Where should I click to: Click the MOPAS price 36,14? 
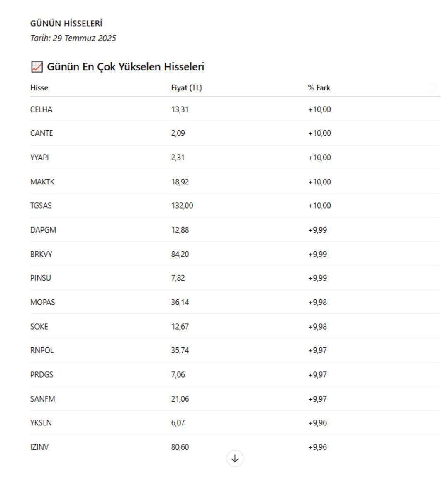(180, 302)
